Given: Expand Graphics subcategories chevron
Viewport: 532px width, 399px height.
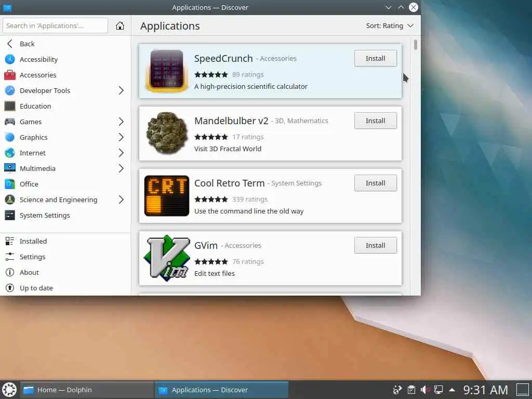Looking at the screenshot, I should (x=121, y=137).
